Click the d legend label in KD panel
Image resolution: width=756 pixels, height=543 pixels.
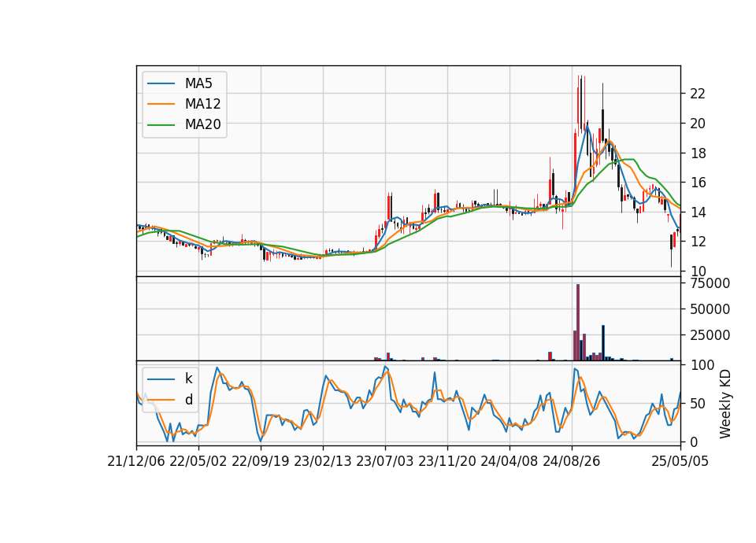[x=189, y=400]
